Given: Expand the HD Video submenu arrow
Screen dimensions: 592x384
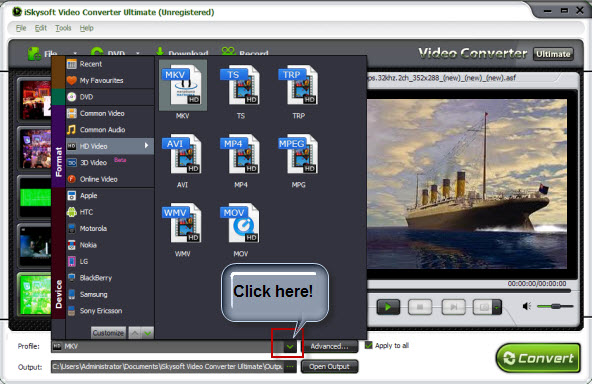Looking at the screenshot, I should (146, 145).
